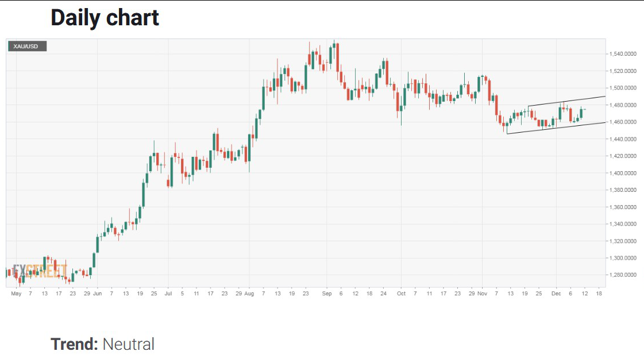644x355 pixels.
Task: Click the May label on date axis
Action: pos(16,294)
